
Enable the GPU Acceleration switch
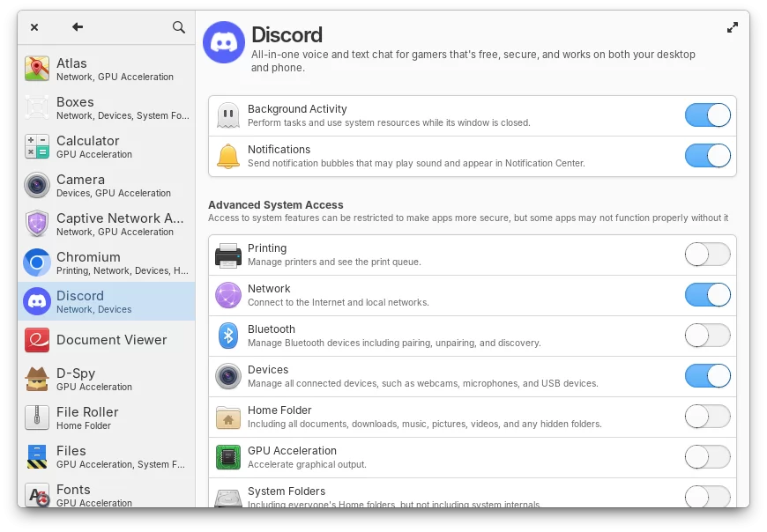pos(707,457)
